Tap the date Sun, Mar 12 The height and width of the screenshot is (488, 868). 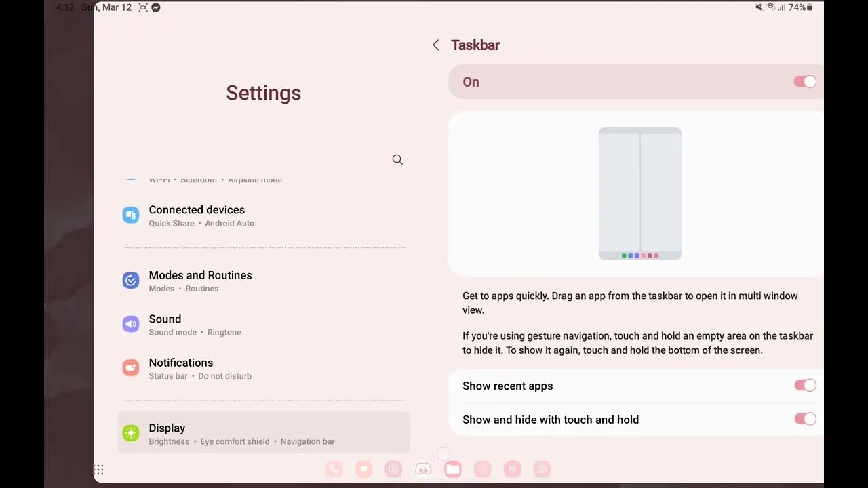coord(106,7)
